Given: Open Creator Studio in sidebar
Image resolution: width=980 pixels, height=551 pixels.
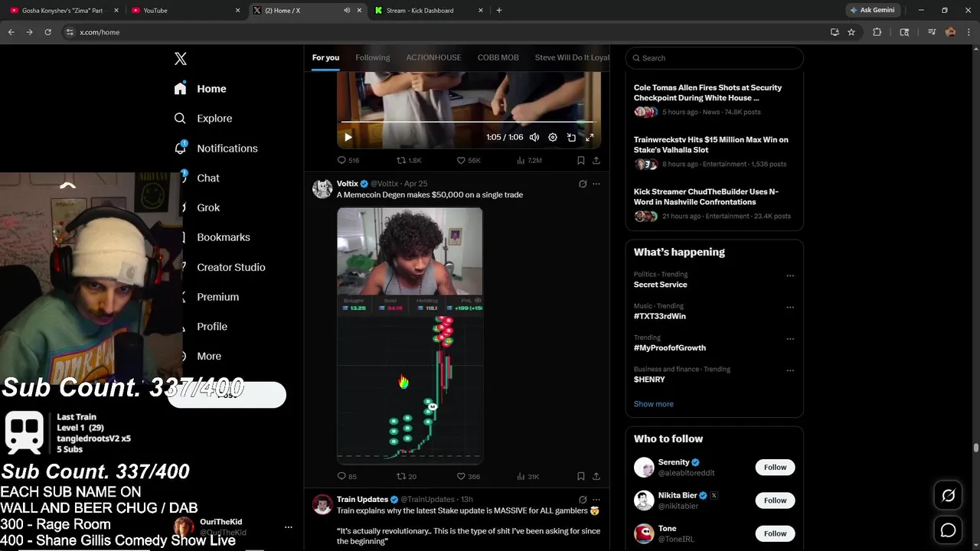Looking at the screenshot, I should click(224, 267).
